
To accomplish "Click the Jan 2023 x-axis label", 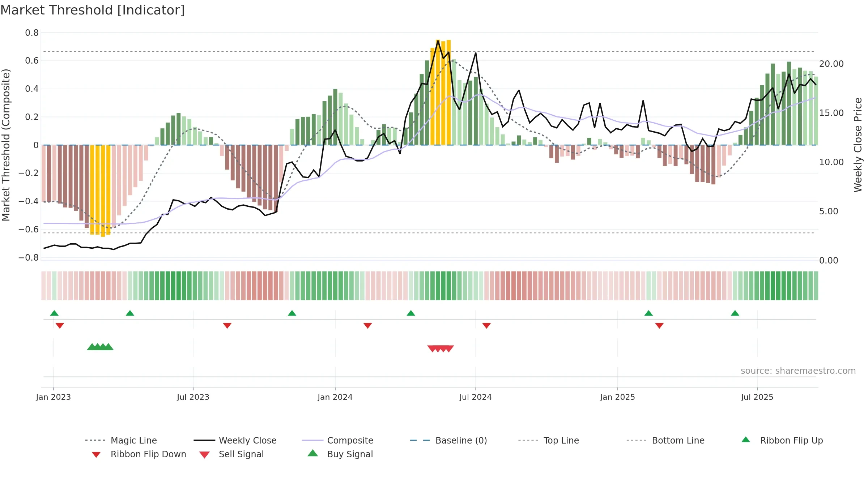I will point(54,397).
